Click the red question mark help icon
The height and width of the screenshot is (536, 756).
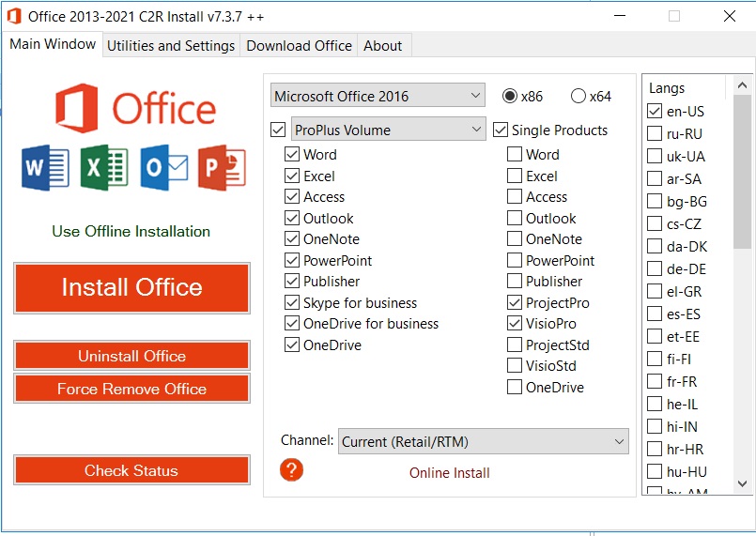[x=292, y=469]
